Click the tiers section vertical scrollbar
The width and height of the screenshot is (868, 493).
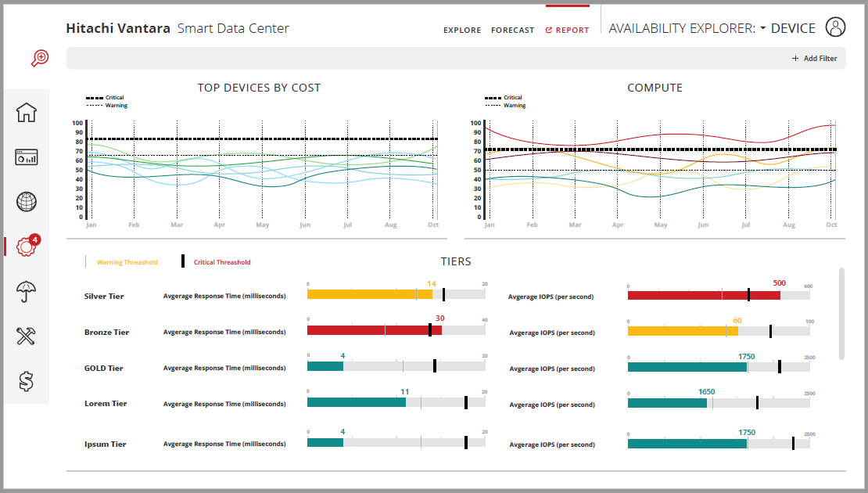[x=841, y=314]
